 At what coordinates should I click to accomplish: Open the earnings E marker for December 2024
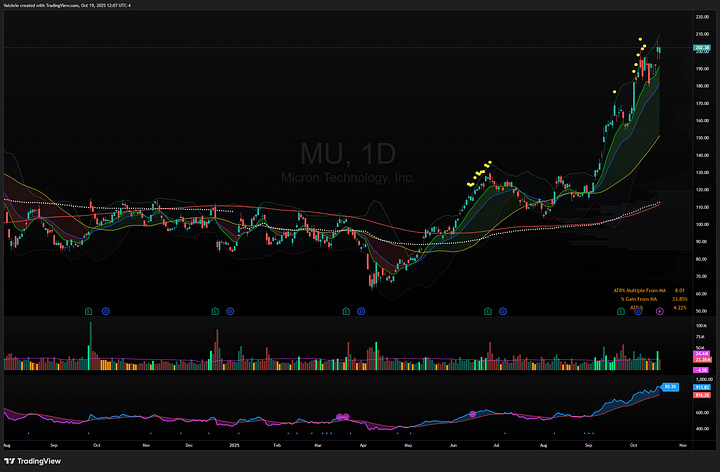click(x=215, y=311)
